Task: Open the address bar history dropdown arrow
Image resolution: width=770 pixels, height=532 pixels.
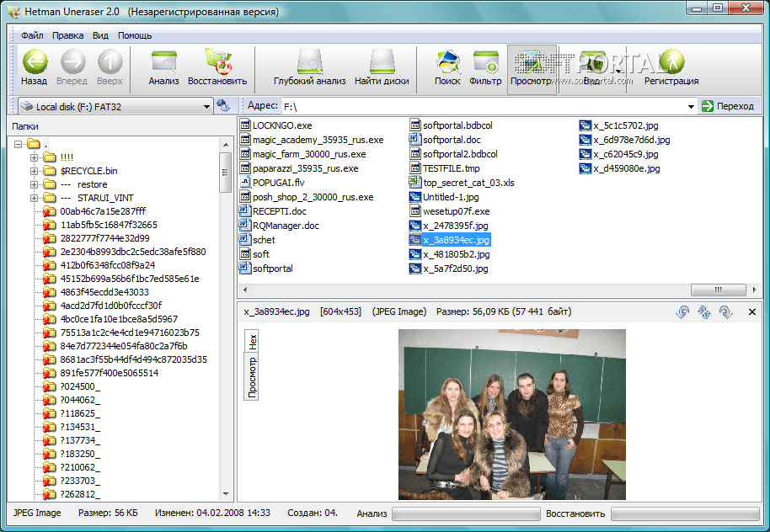Action: click(691, 107)
